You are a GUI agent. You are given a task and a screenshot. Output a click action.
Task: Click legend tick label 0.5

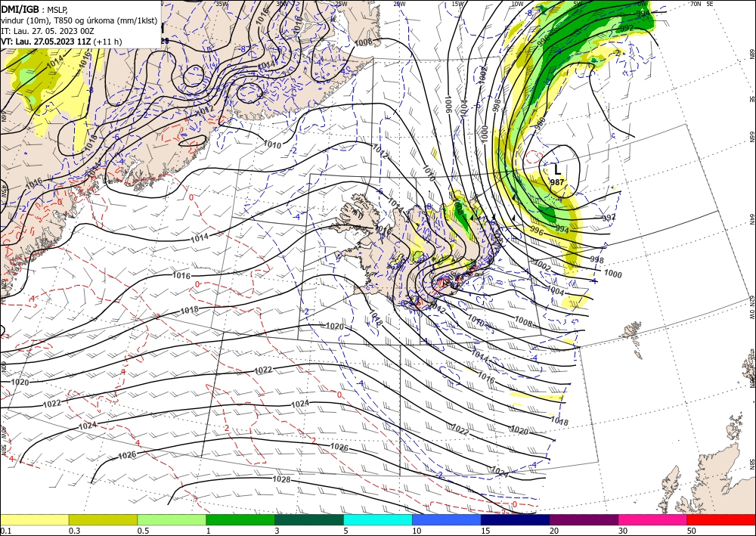coord(143,531)
